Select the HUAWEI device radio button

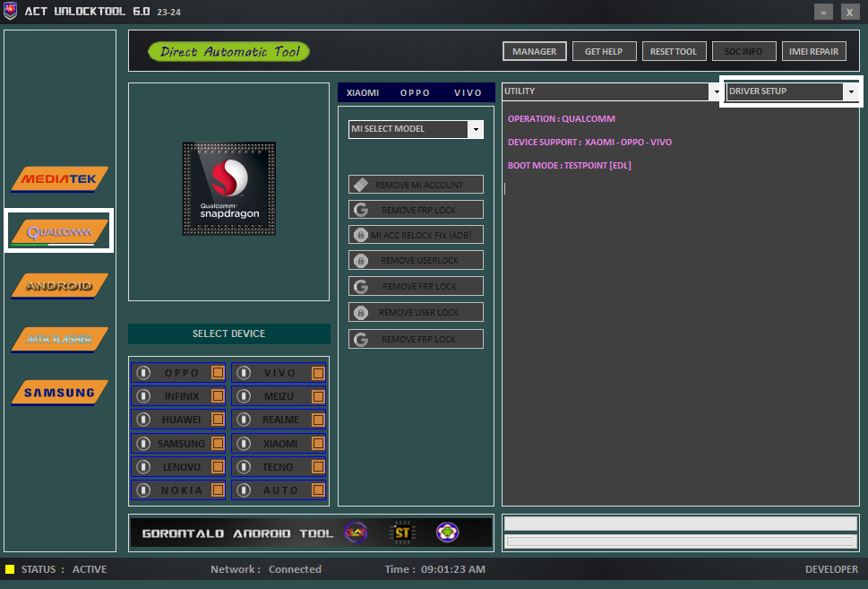click(x=143, y=420)
